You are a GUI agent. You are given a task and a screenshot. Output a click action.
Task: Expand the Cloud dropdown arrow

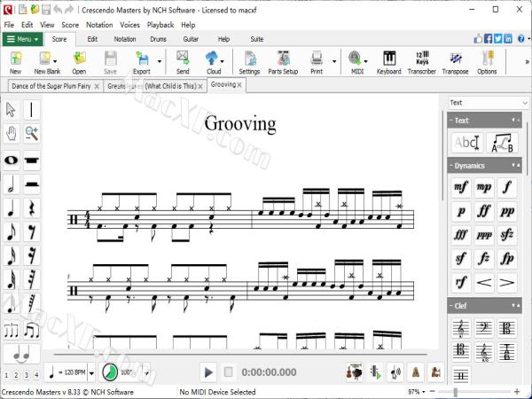pyautogui.click(x=223, y=61)
